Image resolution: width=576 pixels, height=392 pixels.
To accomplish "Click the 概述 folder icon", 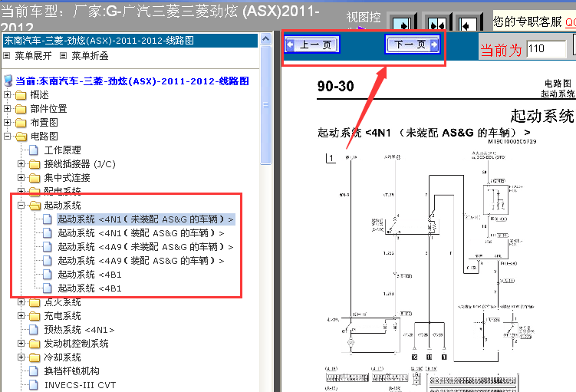I will tap(21, 95).
